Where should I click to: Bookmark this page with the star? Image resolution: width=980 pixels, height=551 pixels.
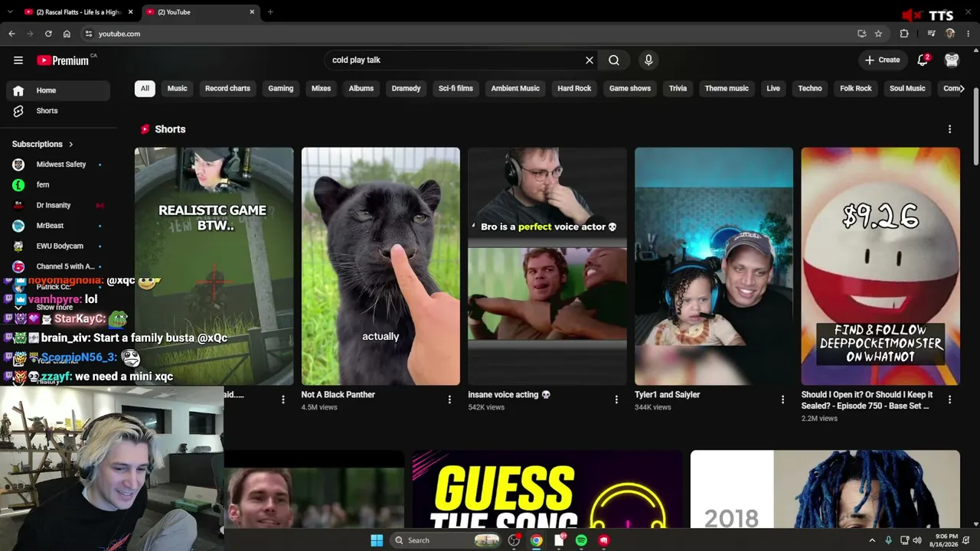pyautogui.click(x=878, y=34)
